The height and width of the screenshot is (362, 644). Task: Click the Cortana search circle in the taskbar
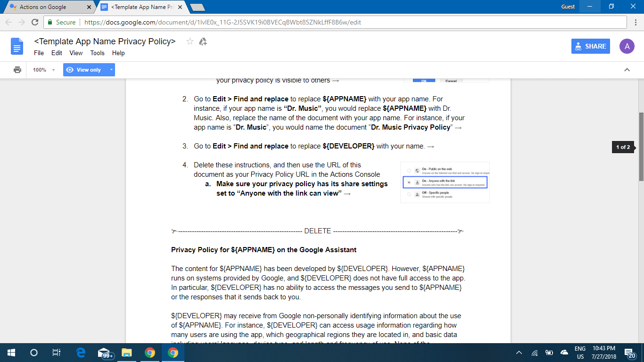tap(34, 352)
